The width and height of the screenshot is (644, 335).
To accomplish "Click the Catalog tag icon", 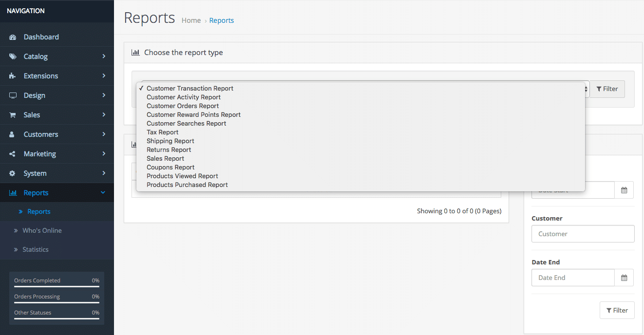I will click(13, 56).
